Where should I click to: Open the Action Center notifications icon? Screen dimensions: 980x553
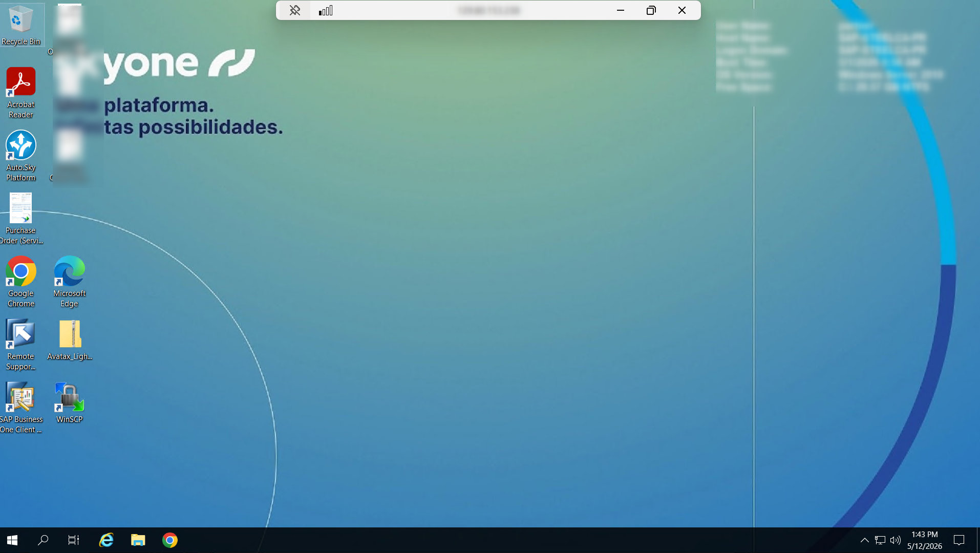click(x=959, y=540)
